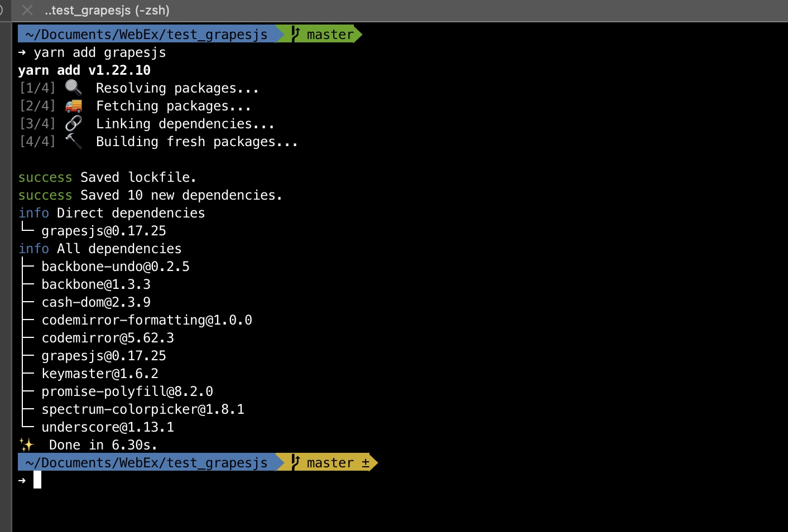This screenshot has width=788, height=532.
Task: Click the yarn add v1.22.10 line
Action: [84, 70]
